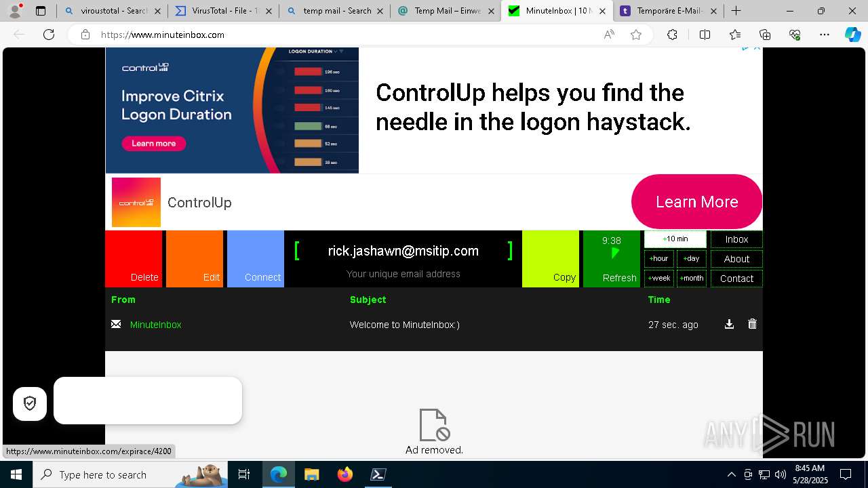Open File Explorer from taskbar
Image resolution: width=868 pixels, height=488 pixels.
pyautogui.click(x=312, y=474)
